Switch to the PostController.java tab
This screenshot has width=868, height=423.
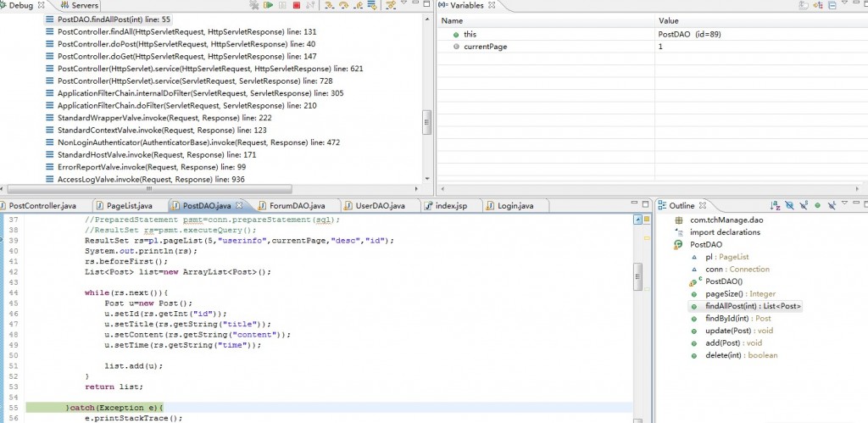(x=42, y=206)
